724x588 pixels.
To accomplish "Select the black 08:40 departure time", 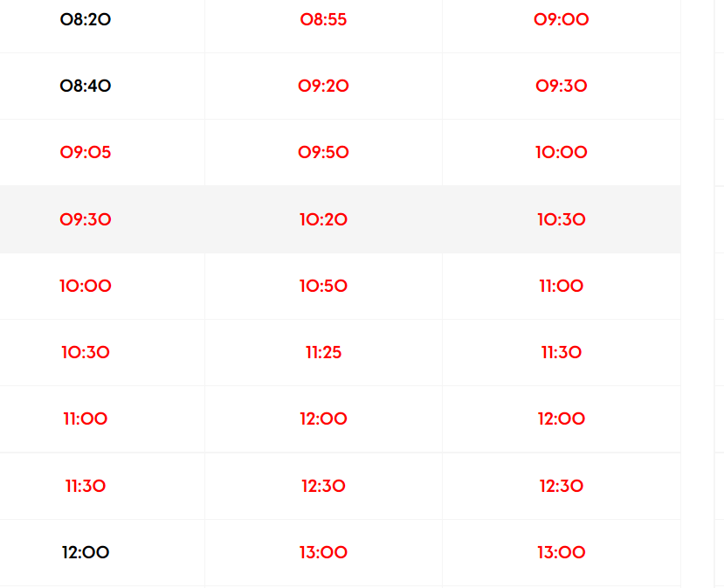I will pos(86,86).
